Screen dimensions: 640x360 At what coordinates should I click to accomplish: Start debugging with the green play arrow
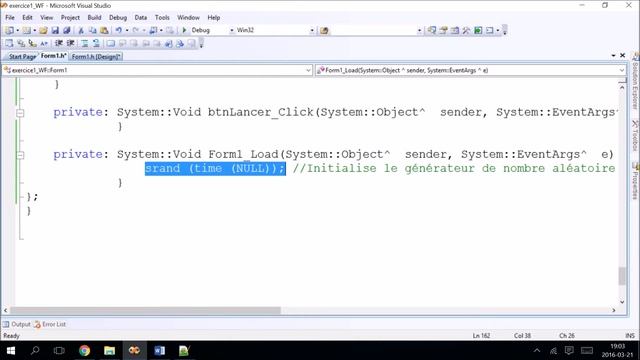click(x=184, y=30)
